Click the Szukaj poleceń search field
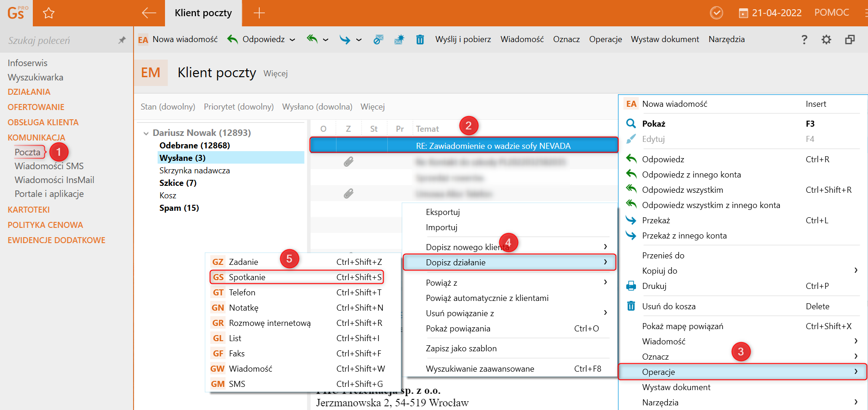 point(60,41)
